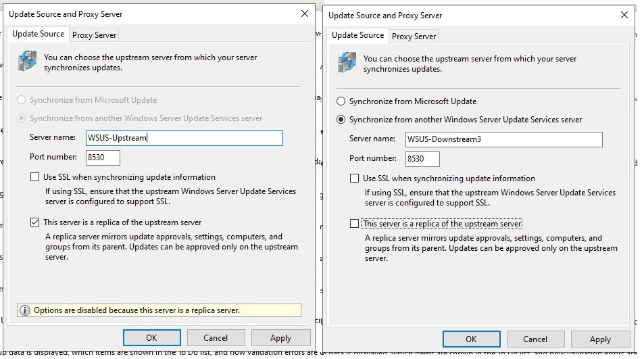Click 'A replica server mirrors' description in left dialog

(171, 247)
